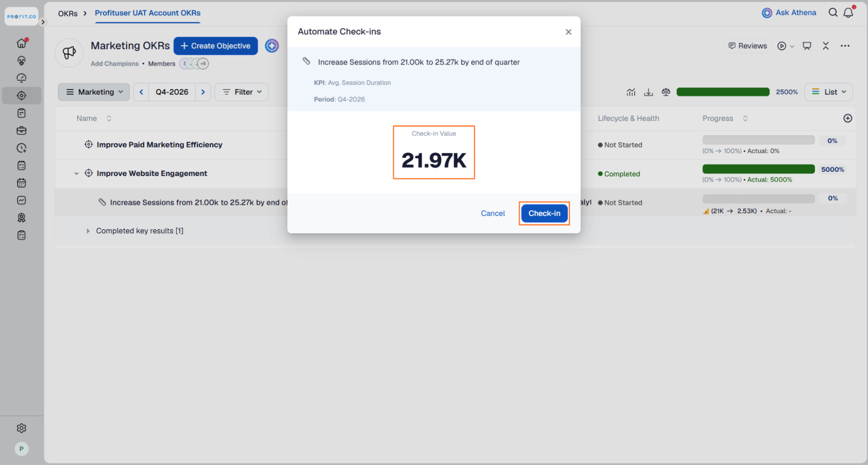Open the award badge sidebar icon
The width and height of the screenshot is (868, 465).
21,218
